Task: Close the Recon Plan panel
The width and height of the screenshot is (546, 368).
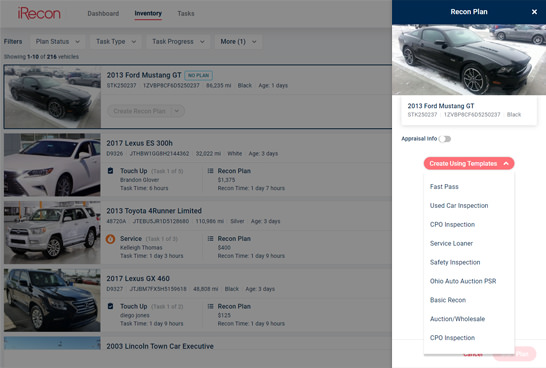Action: (534, 12)
